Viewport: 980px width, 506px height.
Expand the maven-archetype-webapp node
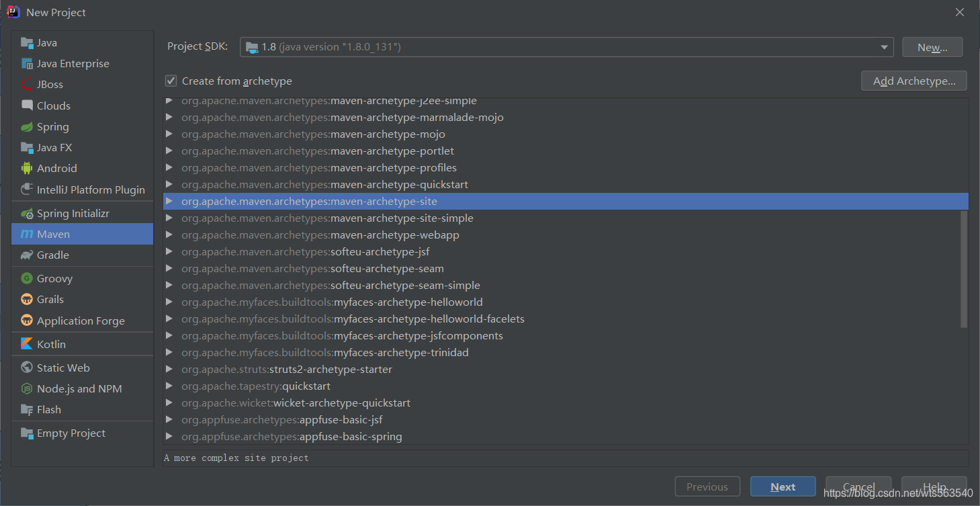tap(169, 235)
